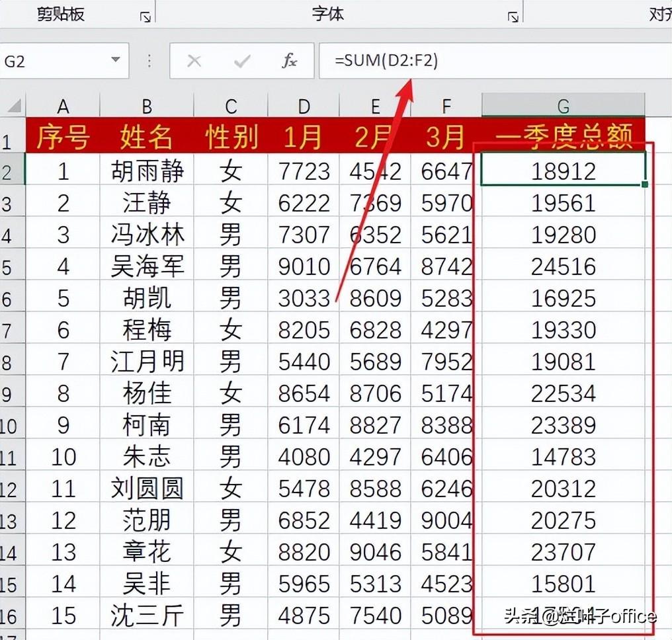
Task: Open the Clipboard group dialog launcher
Action: (146, 17)
